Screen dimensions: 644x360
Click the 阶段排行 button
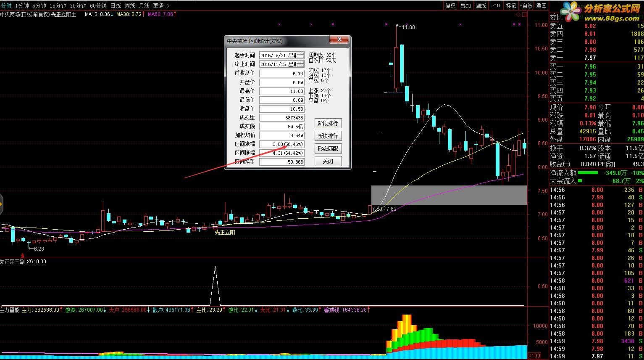point(328,123)
